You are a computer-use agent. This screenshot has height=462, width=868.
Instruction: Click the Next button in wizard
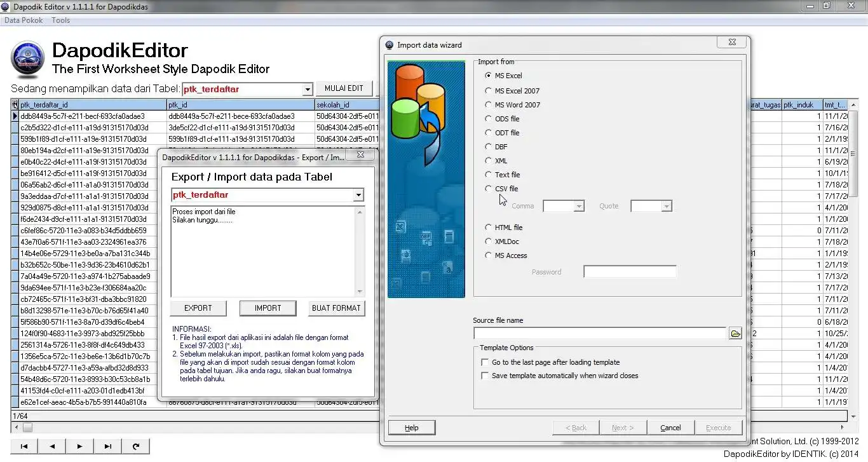[623, 428]
